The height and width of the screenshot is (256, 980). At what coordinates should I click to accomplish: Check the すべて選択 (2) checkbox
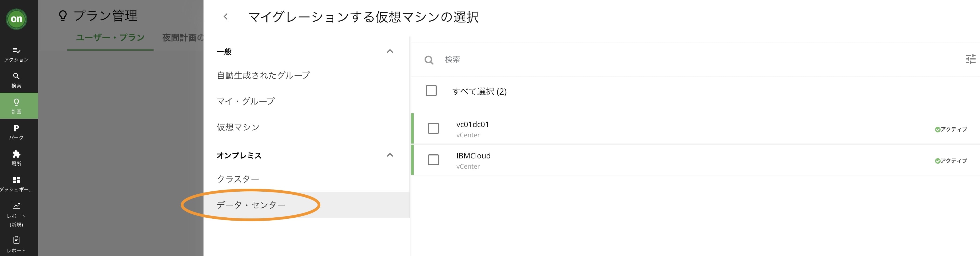(431, 91)
